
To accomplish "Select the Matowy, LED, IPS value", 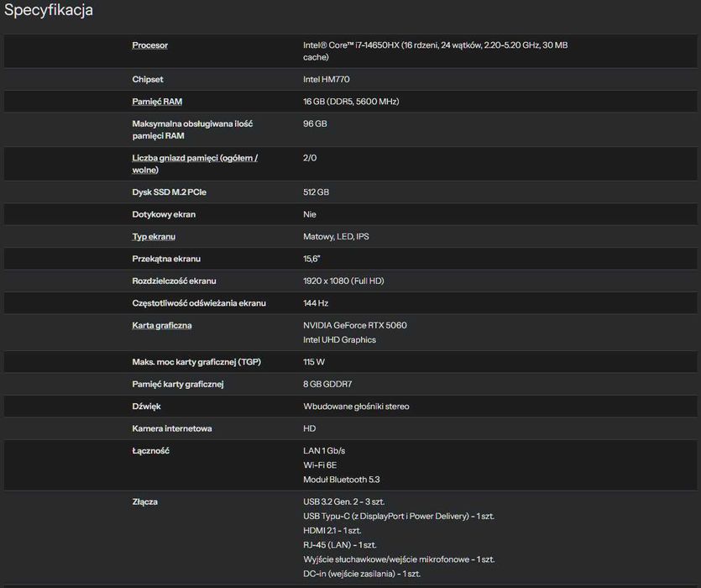I will (x=336, y=237).
